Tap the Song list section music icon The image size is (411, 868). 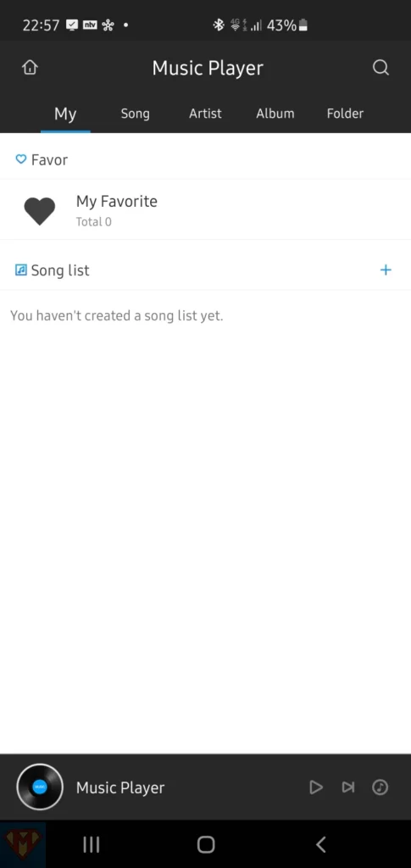21,270
